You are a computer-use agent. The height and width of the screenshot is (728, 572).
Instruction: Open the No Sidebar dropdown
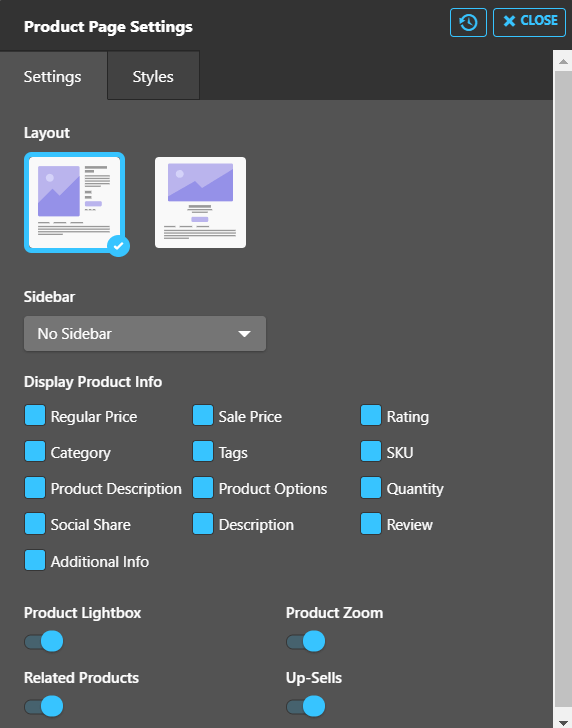click(145, 333)
